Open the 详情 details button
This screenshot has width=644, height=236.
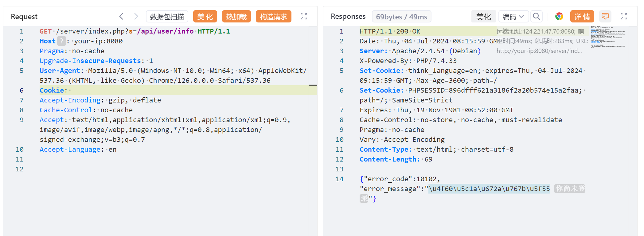click(x=582, y=17)
